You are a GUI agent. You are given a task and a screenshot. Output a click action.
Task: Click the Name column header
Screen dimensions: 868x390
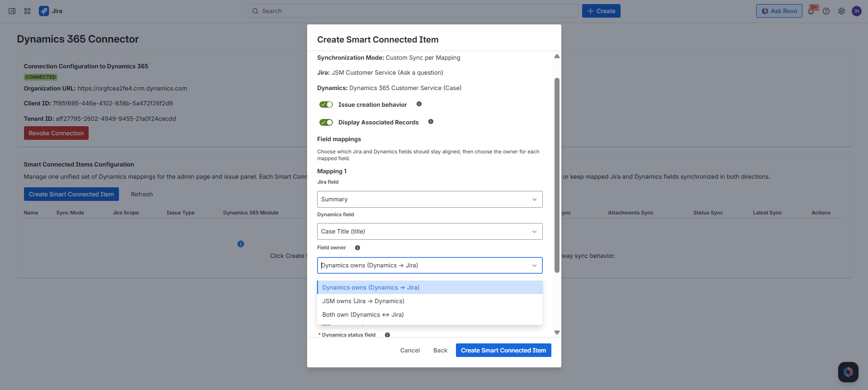tap(31, 213)
